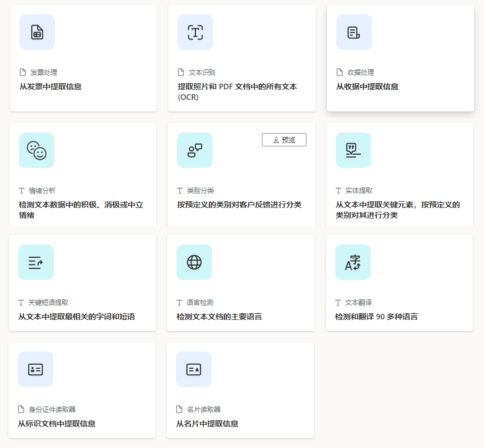The image size is (484, 448).
Task: Select the 文本翻译 translation icon
Action: (x=353, y=262)
